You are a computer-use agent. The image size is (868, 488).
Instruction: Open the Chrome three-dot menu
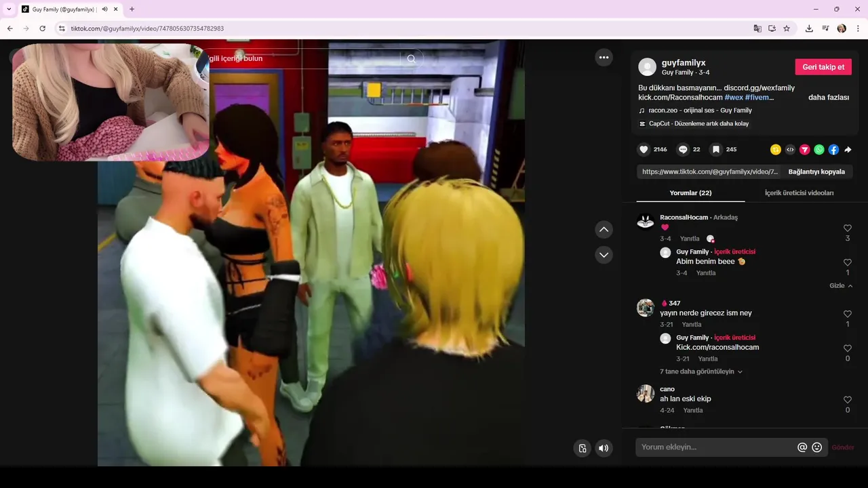click(x=859, y=28)
